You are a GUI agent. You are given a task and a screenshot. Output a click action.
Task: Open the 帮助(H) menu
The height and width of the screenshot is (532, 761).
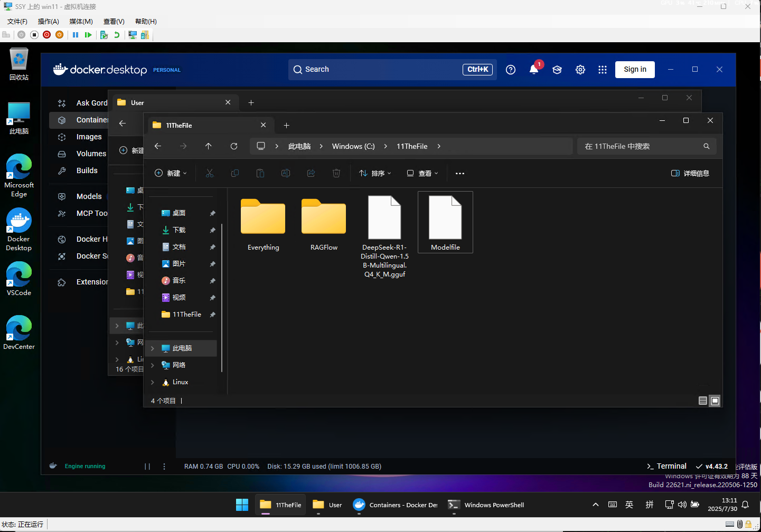(x=146, y=22)
